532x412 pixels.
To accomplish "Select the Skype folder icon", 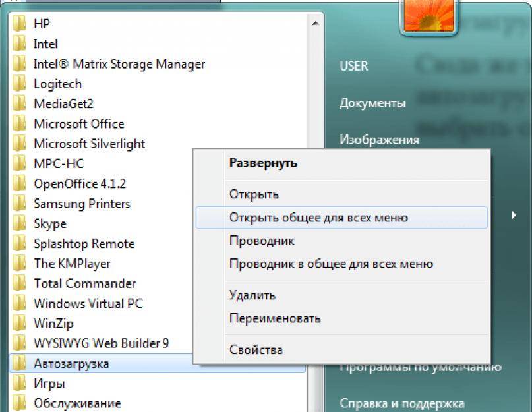I will coord(19,223).
